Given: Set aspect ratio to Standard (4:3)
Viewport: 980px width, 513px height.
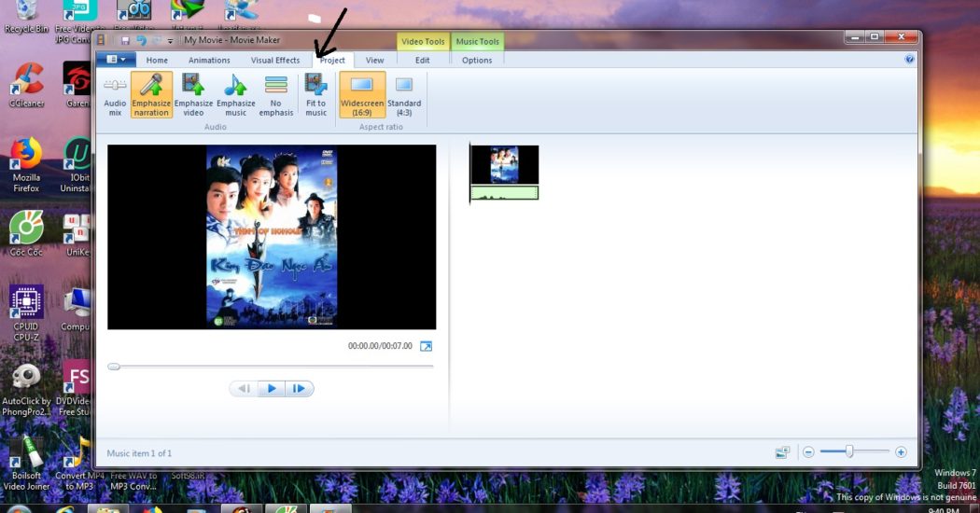Looking at the screenshot, I should [x=404, y=95].
